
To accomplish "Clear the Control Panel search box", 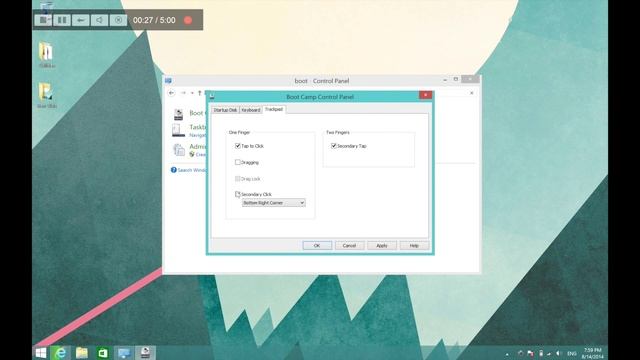I will point(471,93).
